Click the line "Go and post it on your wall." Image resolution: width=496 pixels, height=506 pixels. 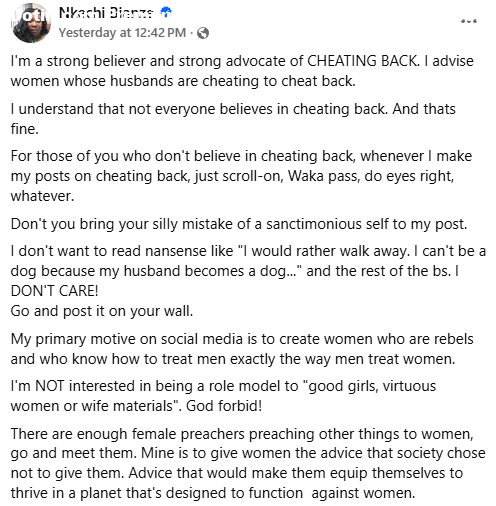(x=102, y=311)
